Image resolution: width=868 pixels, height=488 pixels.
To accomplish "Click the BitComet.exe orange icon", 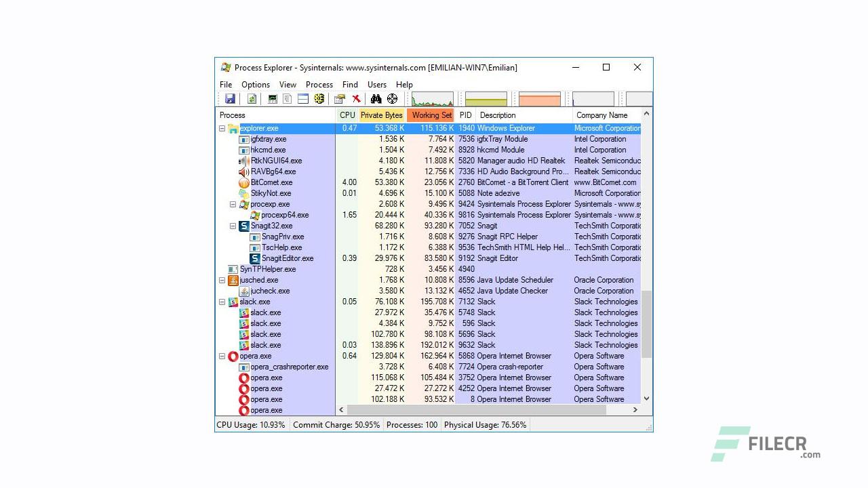I will tap(244, 182).
